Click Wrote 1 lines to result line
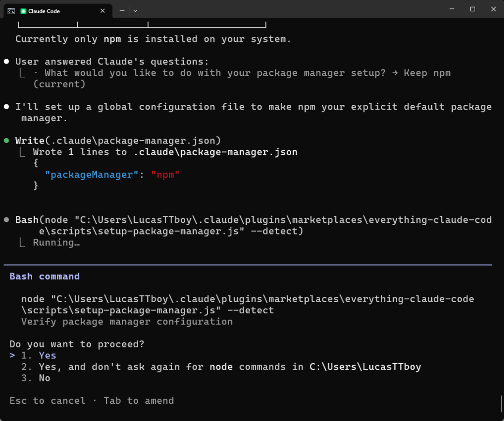The height and width of the screenshot is (421, 504). point(165,152)
